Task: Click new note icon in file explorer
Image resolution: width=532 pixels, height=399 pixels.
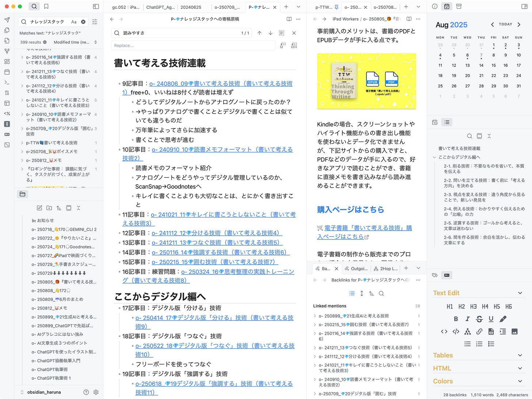Action: click(x=39, y=208)
